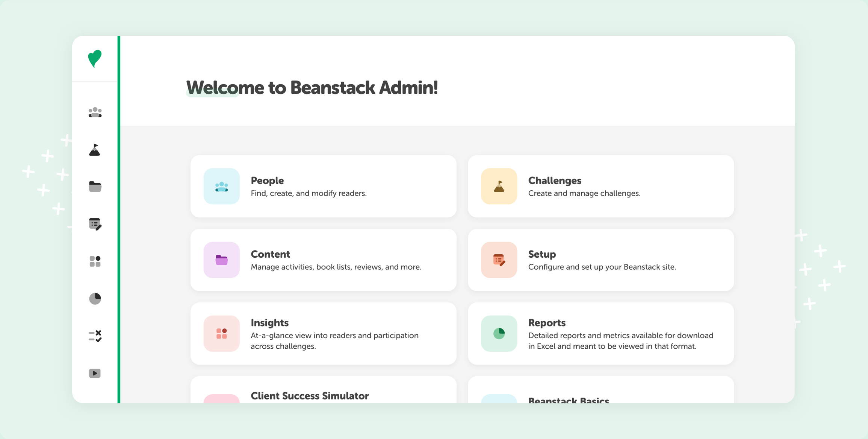Viewport: 868px width, 439px height.
Task: Click the Beanstack heart logo
Action: [95, 58]
